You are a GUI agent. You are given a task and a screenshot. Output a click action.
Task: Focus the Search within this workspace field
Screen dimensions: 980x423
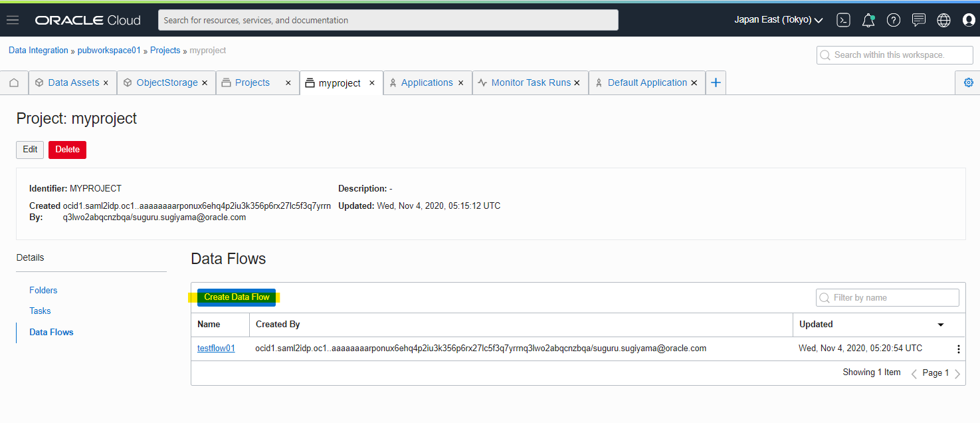(x=895, y=55)
